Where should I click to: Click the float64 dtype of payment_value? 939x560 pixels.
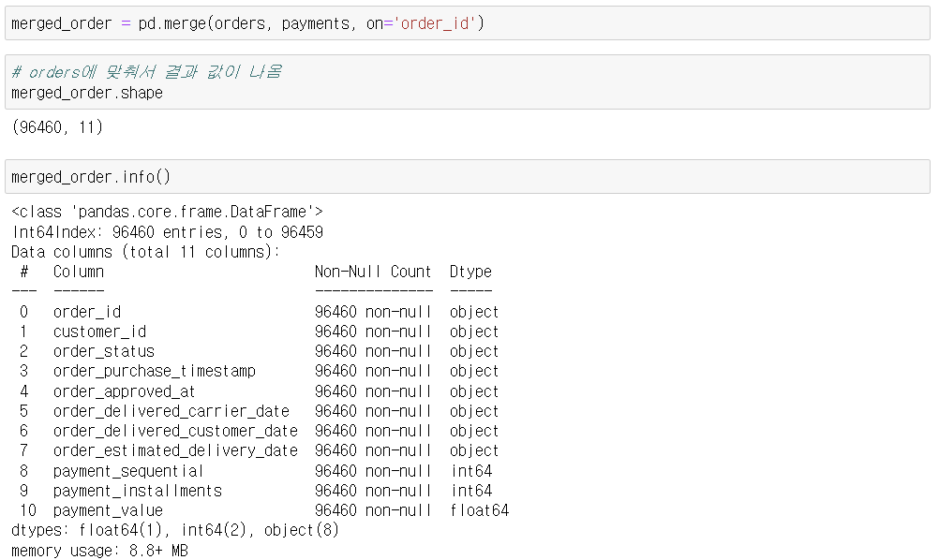pyautogui.click(x=479, y=510)
